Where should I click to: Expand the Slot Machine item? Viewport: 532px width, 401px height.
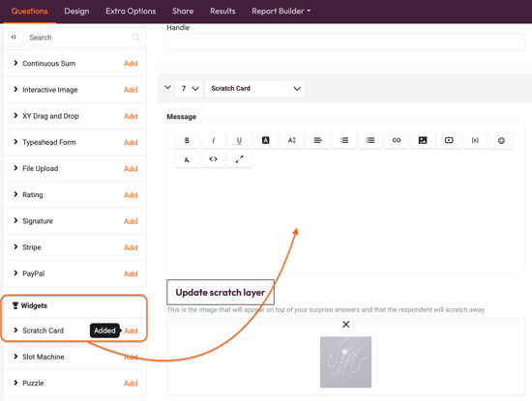point(15,357)
